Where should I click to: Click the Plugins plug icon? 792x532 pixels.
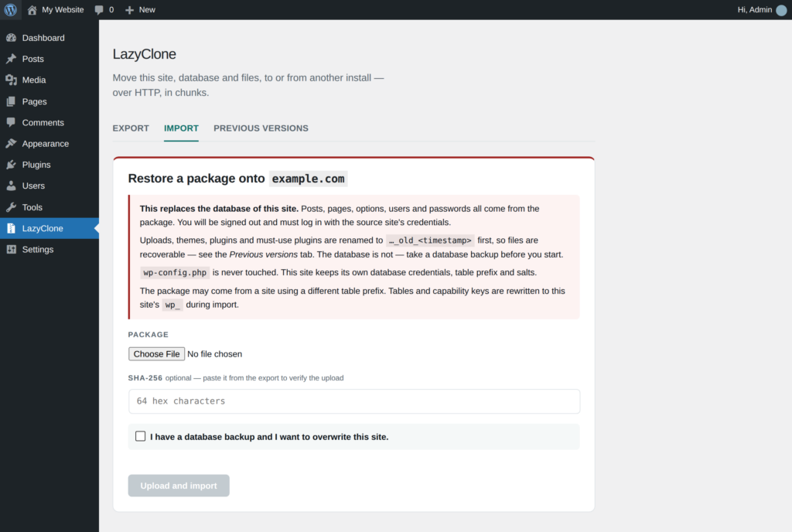[11, 165]
